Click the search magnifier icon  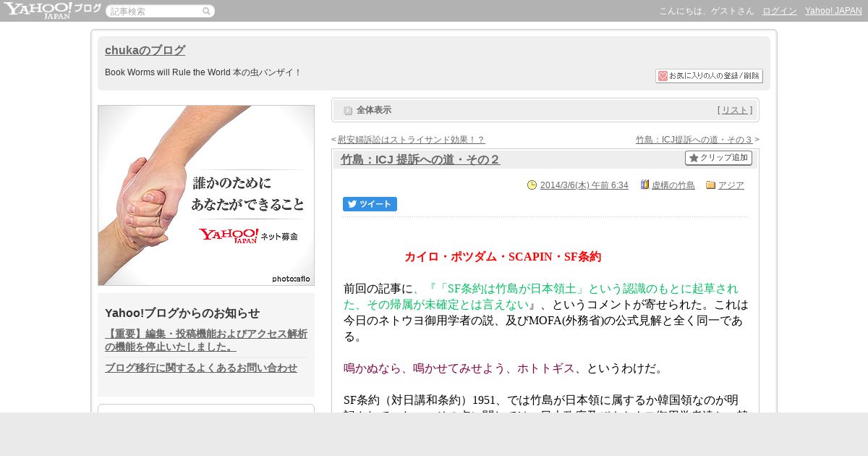(x=206, y=12)
